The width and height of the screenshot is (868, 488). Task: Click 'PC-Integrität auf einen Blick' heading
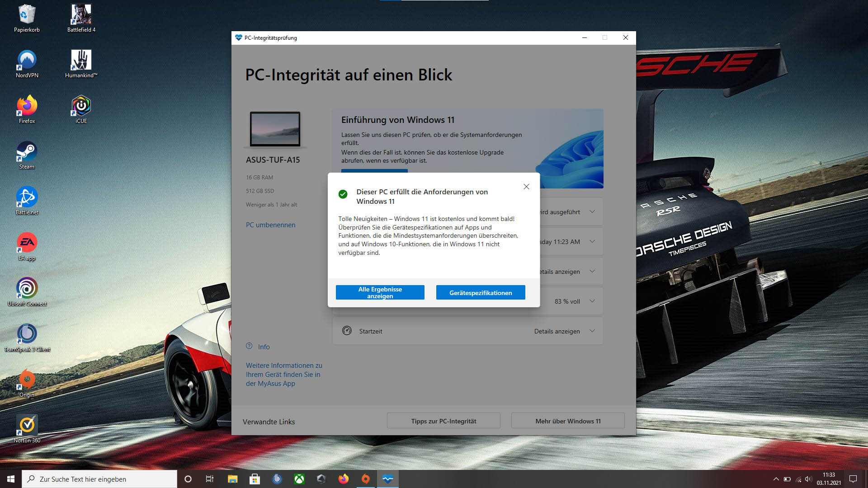tap(349, 75)
